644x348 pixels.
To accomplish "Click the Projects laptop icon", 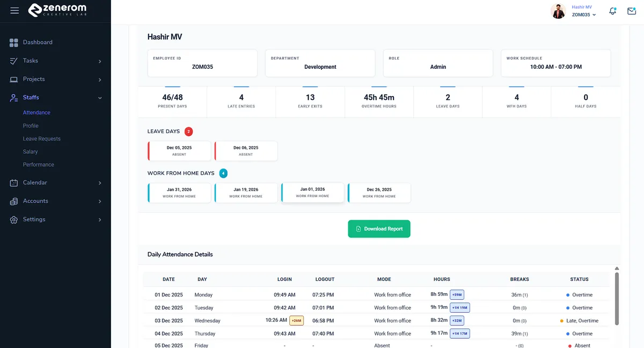I will coord(14,79).
